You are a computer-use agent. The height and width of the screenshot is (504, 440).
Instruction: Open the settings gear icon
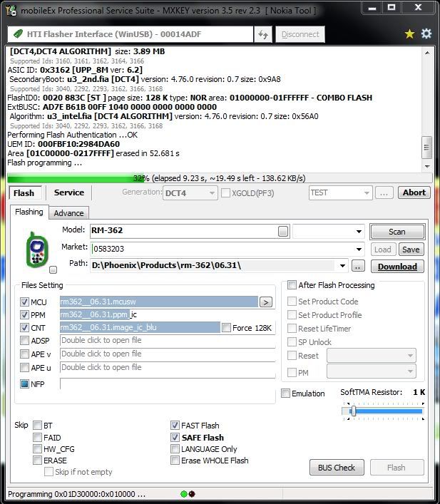pos(426,34)
